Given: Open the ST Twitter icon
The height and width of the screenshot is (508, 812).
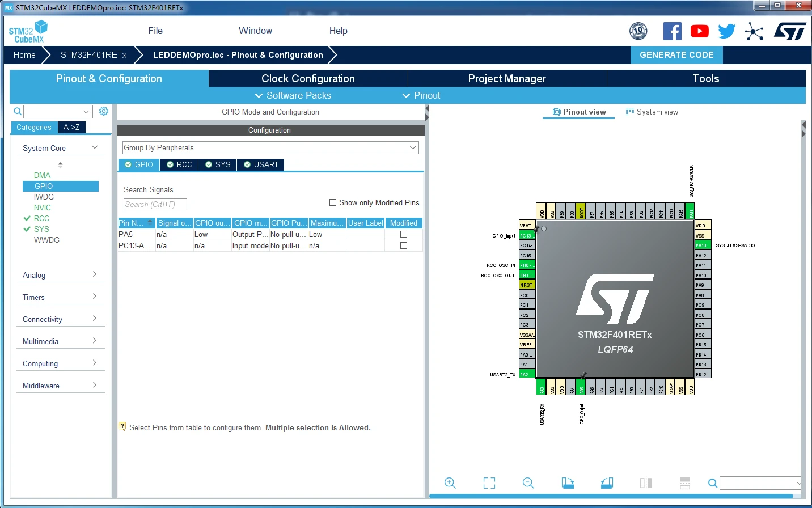Looking at the screenshot, I should (726, 31).
